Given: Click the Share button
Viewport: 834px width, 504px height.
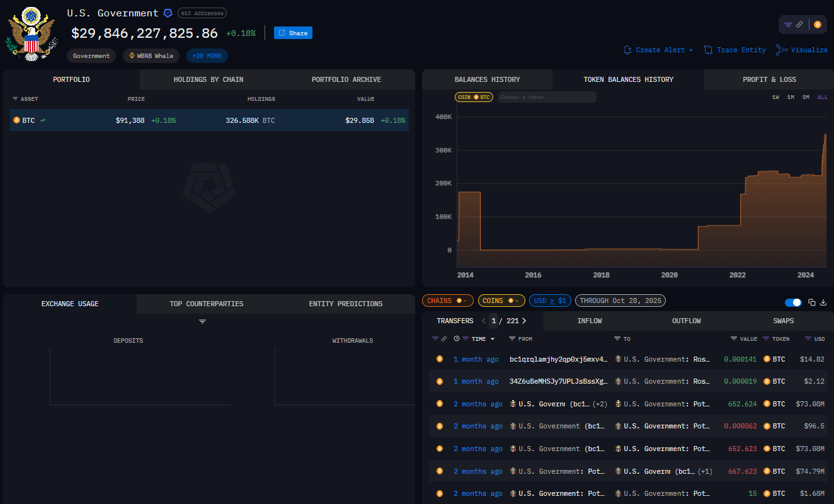Looking at the screenshot, I should 293,33.
